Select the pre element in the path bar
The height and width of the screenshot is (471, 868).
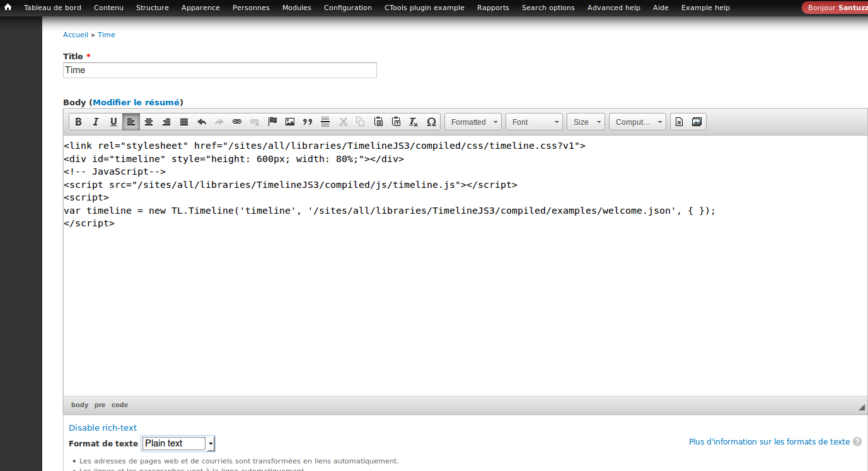click(x=100, y=405)
